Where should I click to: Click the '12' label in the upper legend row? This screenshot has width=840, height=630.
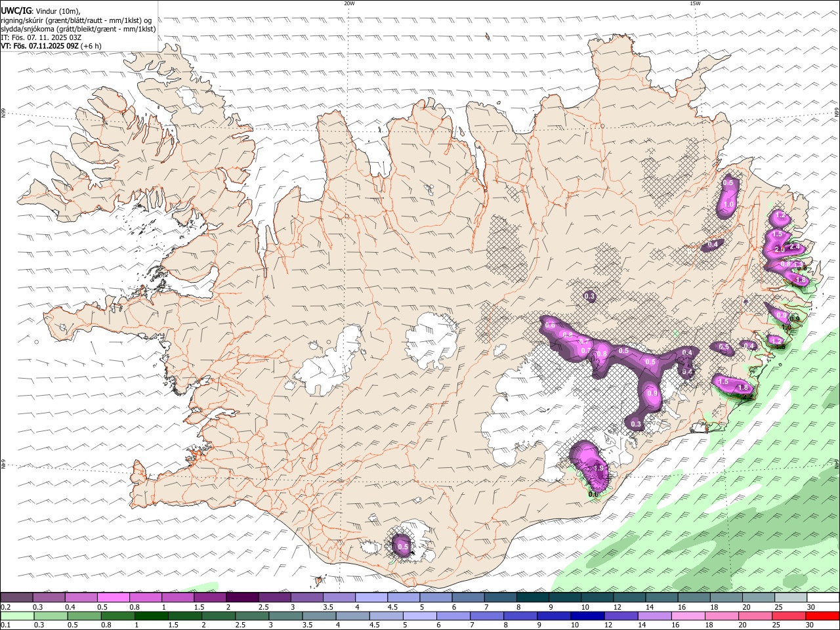[618, 607]
